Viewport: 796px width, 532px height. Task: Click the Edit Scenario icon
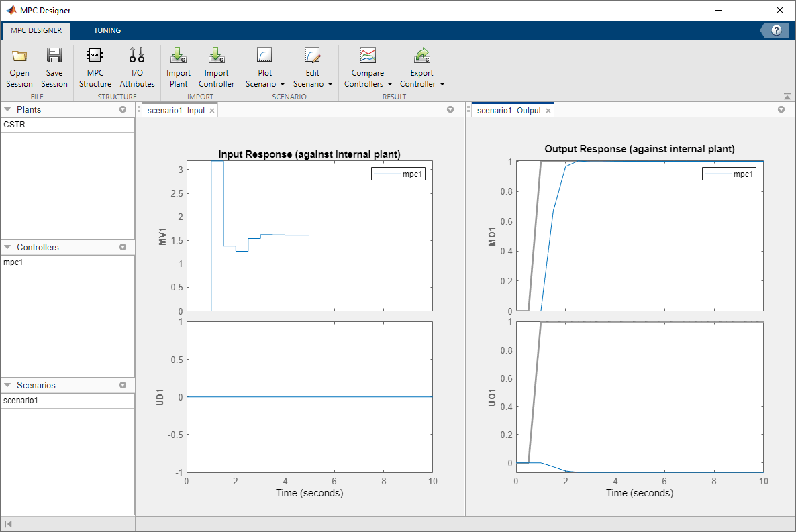312,55
